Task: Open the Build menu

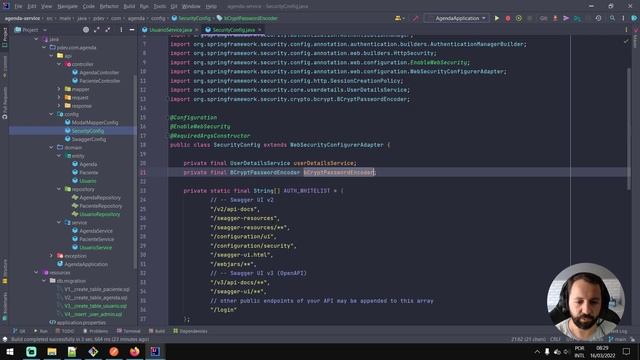Action: click(129, 7)
